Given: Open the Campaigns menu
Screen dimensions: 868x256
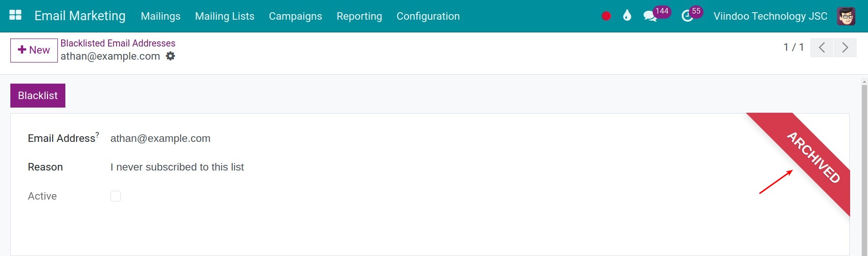Looking at the screenshot, I should [x=295, y=16].
